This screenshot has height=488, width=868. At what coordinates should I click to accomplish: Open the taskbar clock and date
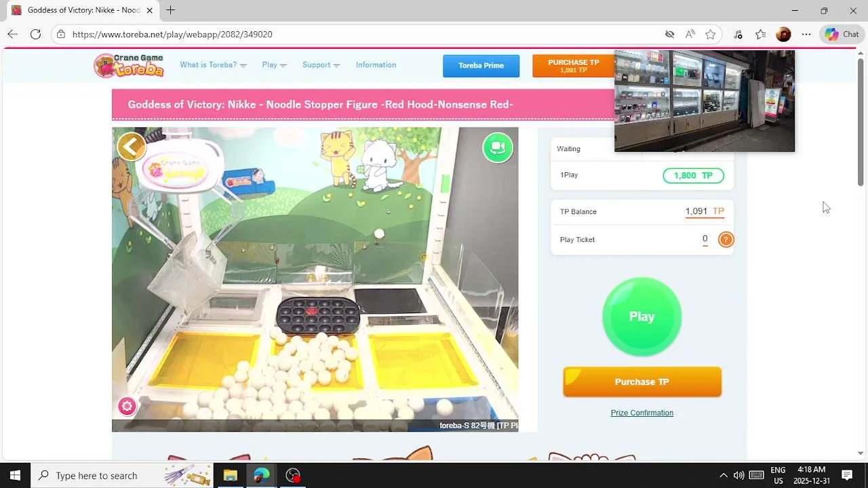click(811, 475)
